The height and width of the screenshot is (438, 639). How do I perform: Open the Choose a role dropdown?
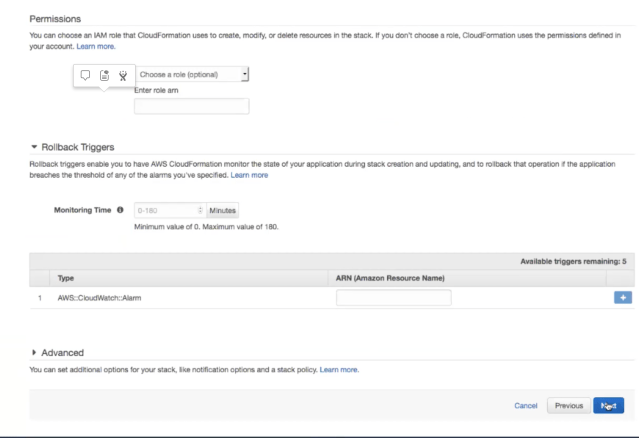tap(192, 74)
